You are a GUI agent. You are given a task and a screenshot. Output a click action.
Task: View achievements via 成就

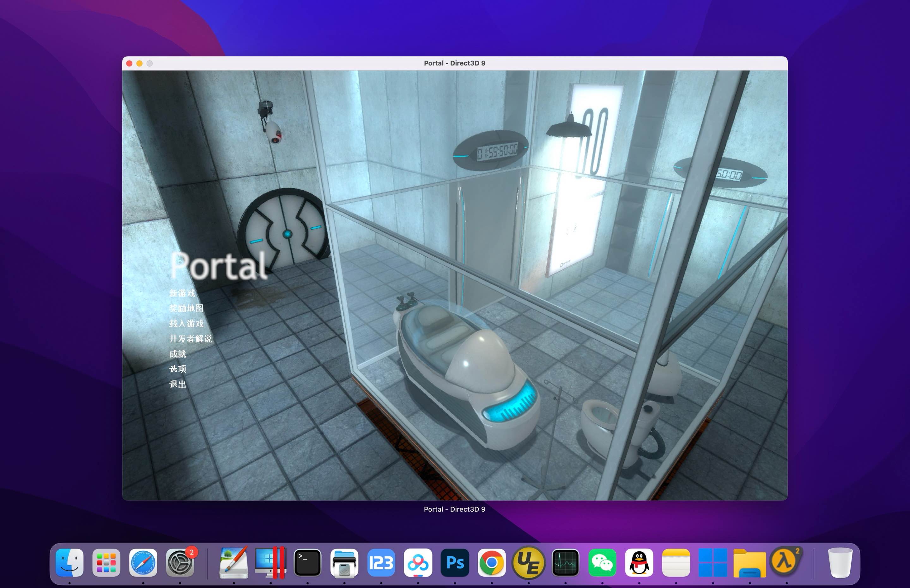178,354
